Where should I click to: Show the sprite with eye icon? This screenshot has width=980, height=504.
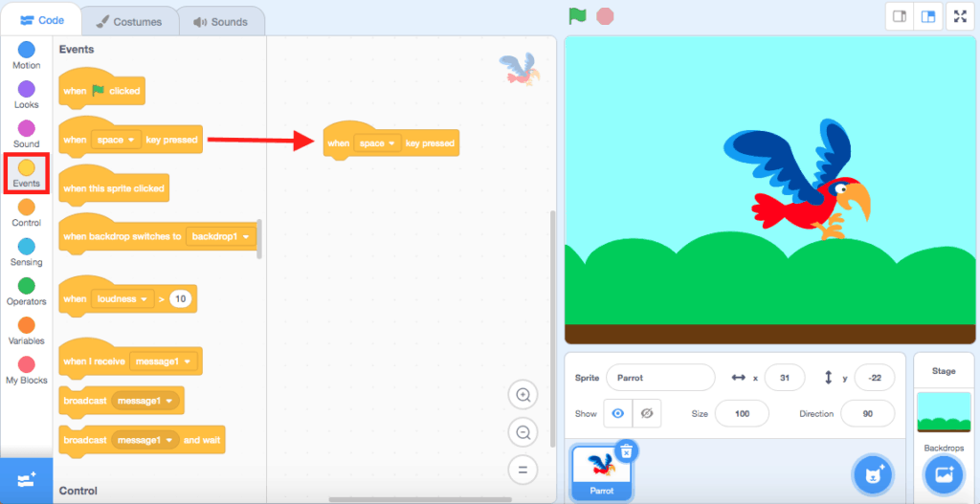click(x=618, y=413)
